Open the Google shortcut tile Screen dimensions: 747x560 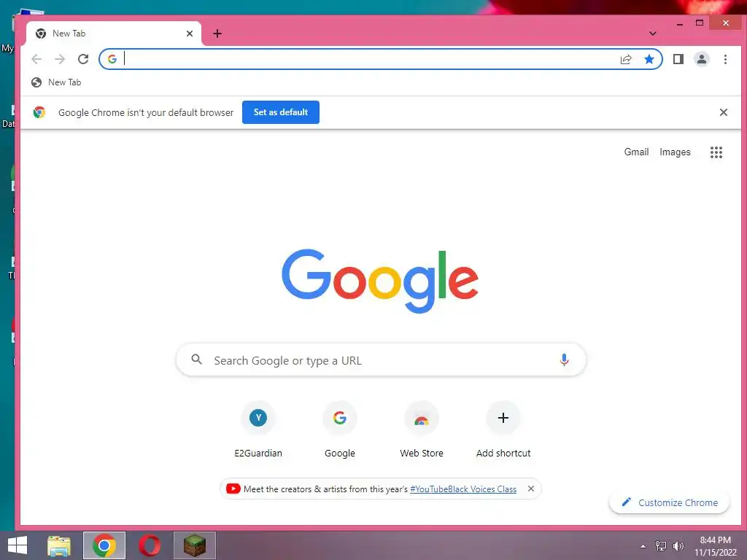point(340,430)
